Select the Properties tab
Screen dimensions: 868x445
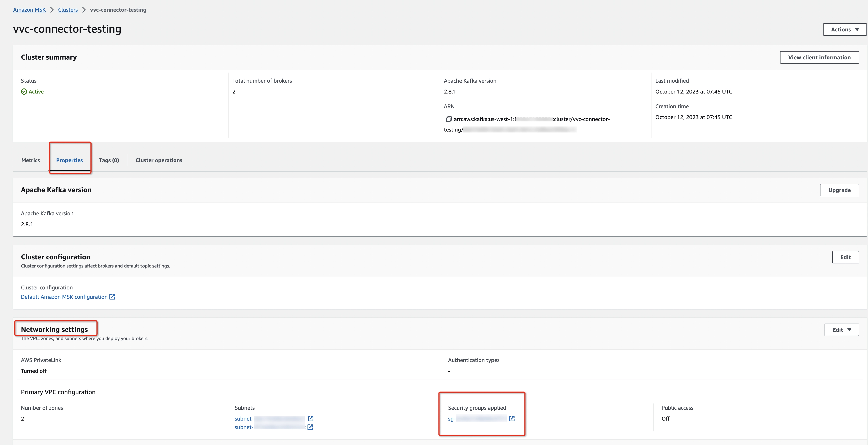[x=69, y=160]
